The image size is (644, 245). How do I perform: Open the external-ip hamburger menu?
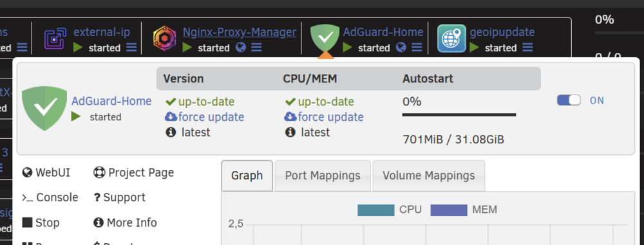pos(131,48)
